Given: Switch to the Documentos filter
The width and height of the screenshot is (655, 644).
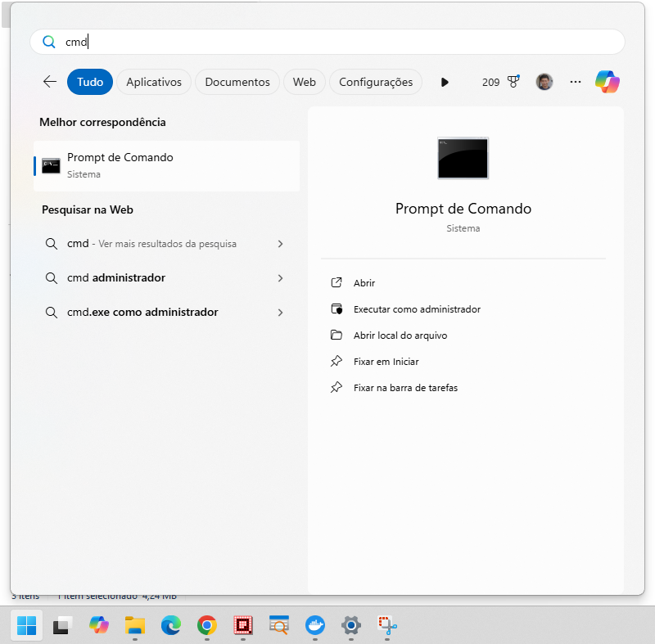Looking at the screenshot, I should [x=237, y=82].
